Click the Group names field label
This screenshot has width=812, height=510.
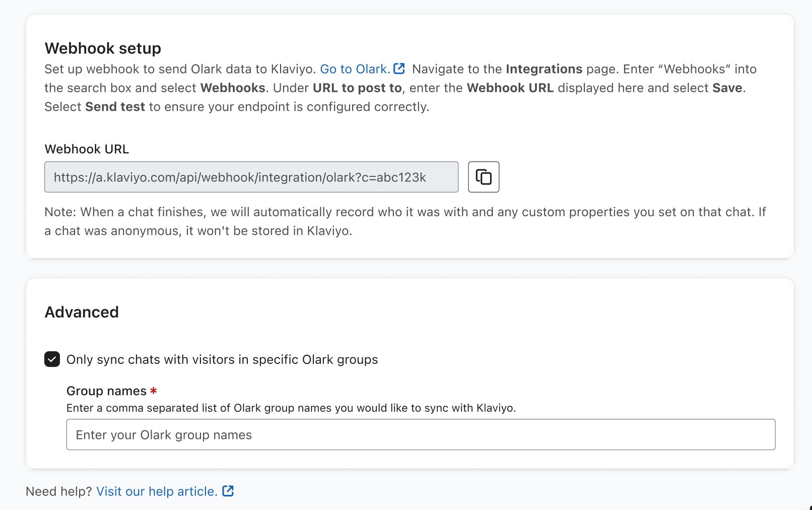point(106,391)
